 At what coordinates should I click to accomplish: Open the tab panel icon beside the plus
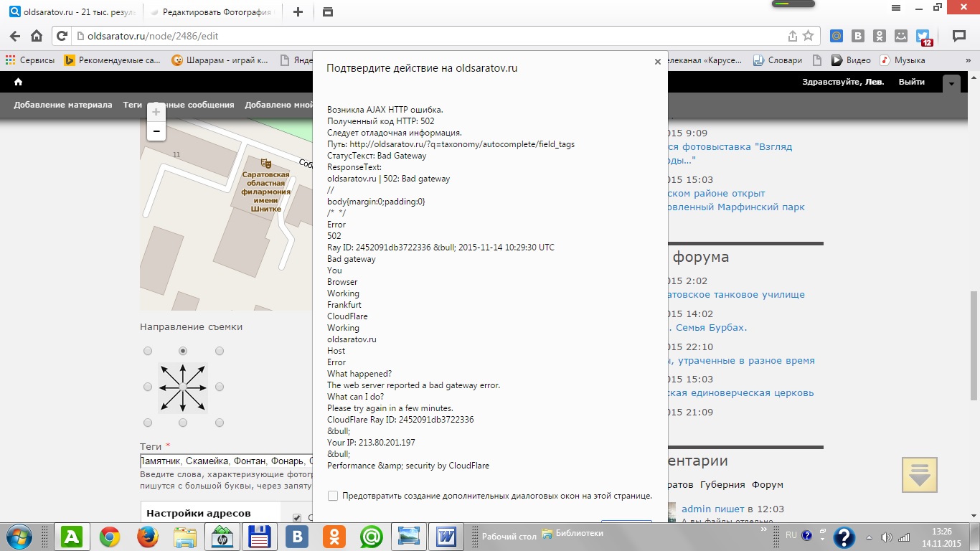[328, 11]
